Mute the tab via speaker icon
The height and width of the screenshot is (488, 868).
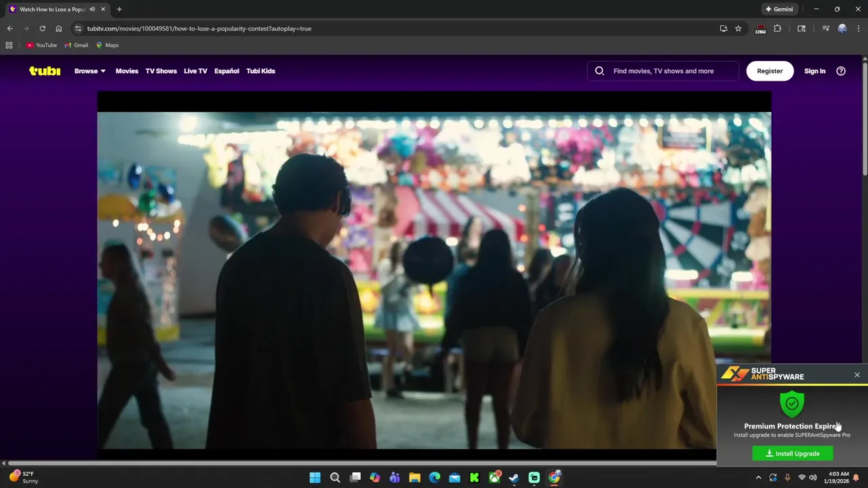coord(92,9)
